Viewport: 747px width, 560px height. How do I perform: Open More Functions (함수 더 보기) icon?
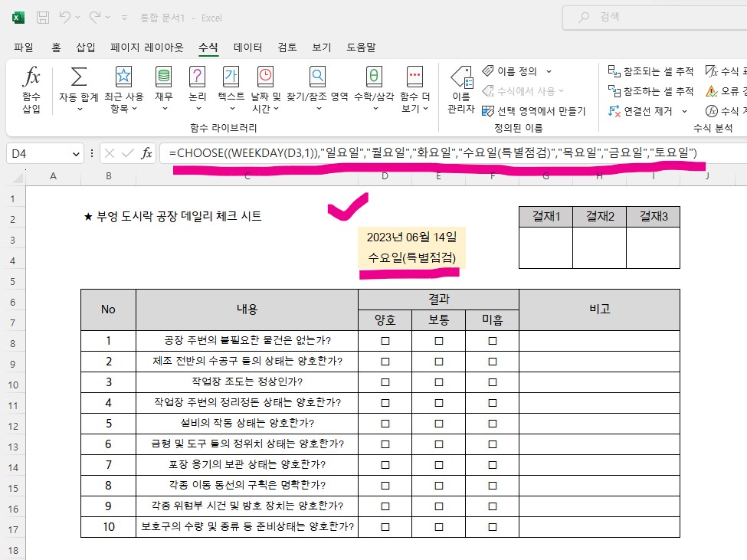415,76
